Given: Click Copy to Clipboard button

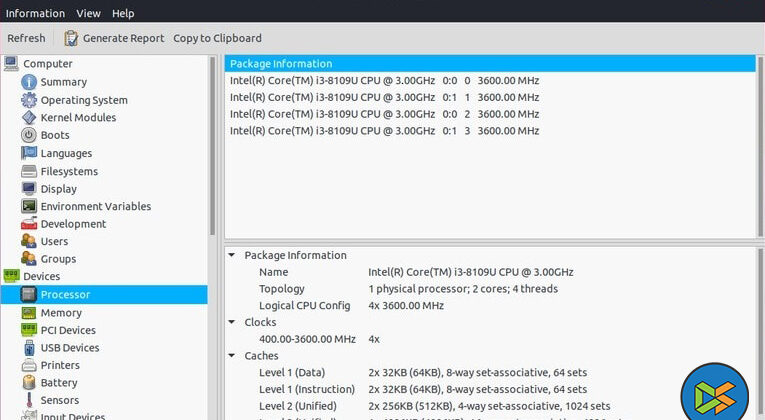Looking at the screenshot, I should point(217,38).
